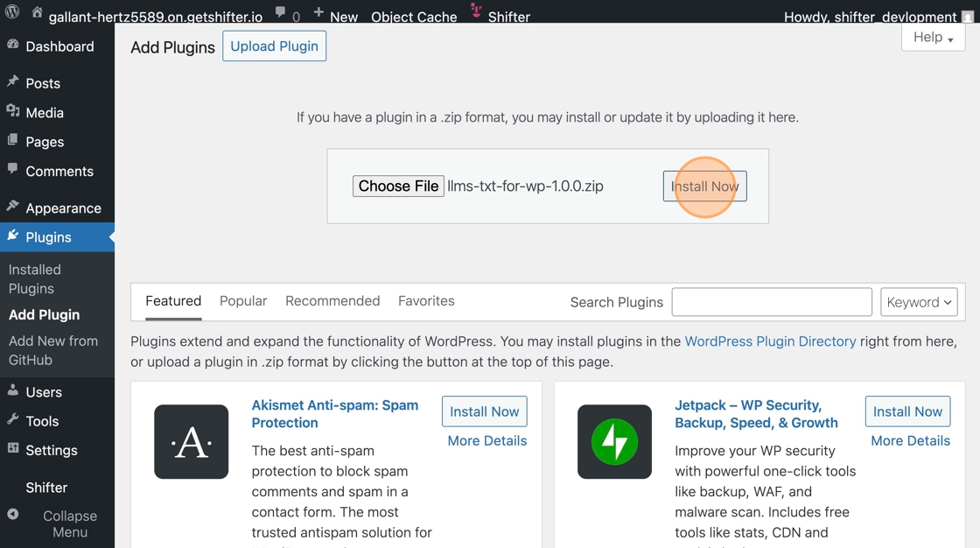This screenshot has width=980, height=548.
Task: Click the Media menu label
Action: 45,113
